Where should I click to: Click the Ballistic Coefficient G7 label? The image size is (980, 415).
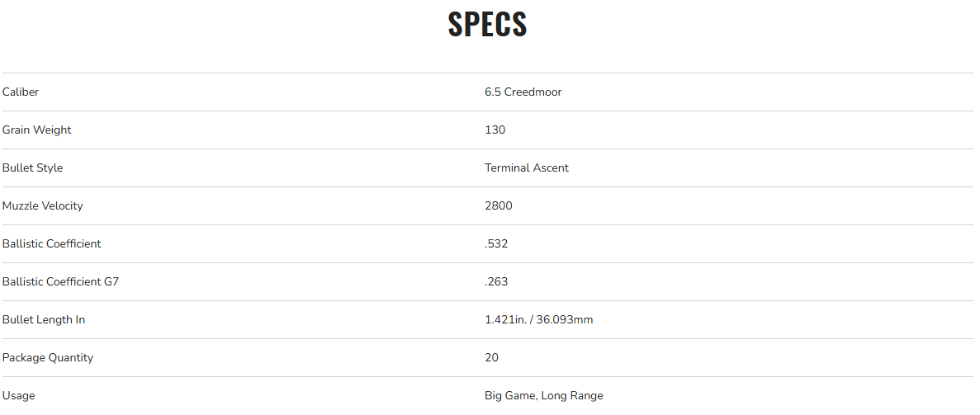[60, 282]
